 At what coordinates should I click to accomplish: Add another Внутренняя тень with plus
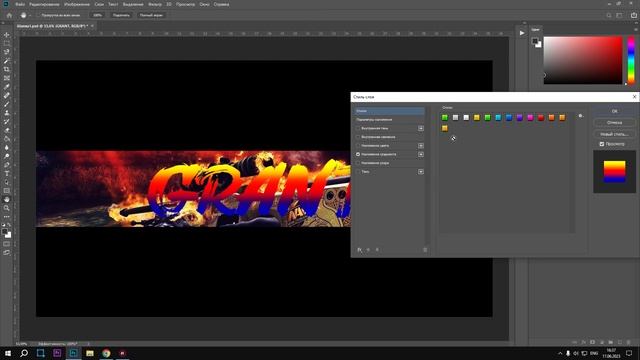tap(421, 128)
